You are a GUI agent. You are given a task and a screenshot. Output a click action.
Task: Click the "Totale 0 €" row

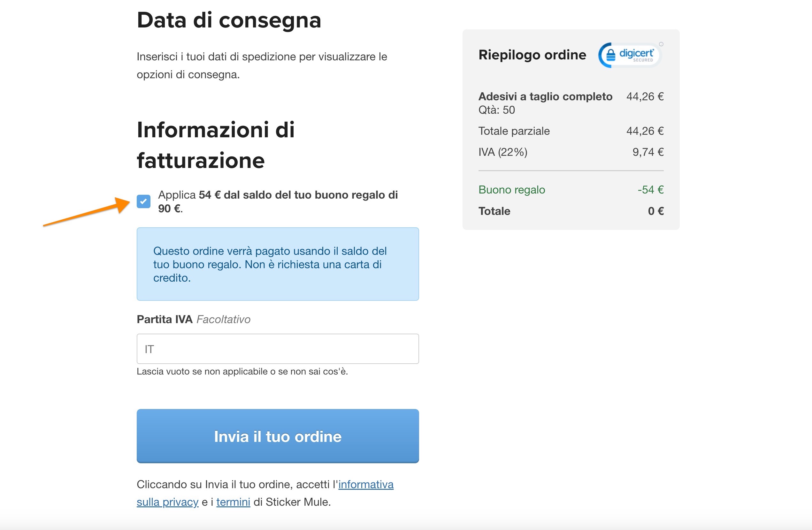click(571, 211)
